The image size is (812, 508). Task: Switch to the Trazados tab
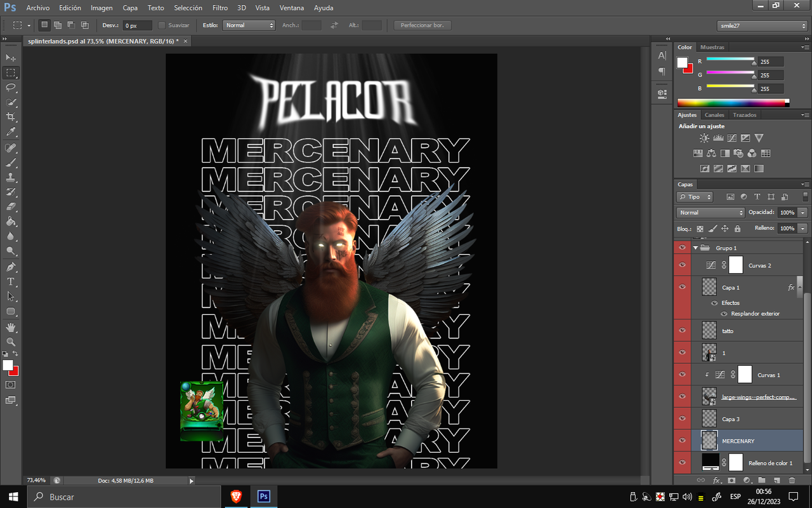point(744,115)
